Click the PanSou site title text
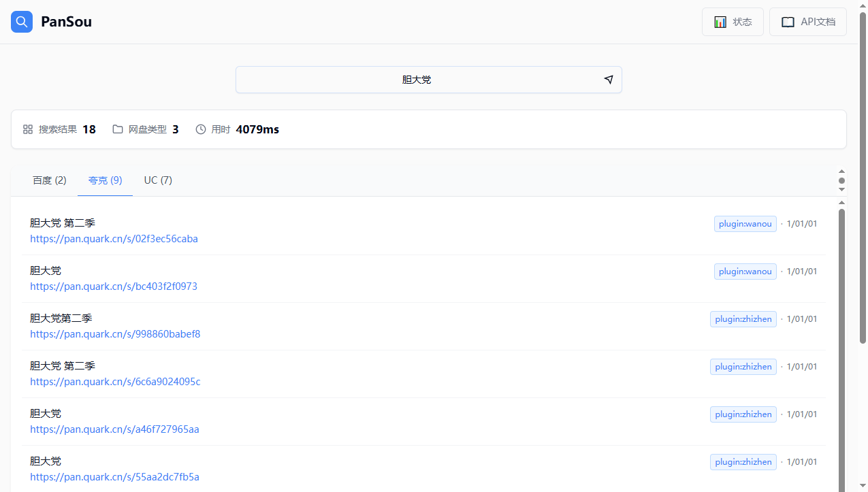Viewport: 868px width, 492px height. point(66,22)
